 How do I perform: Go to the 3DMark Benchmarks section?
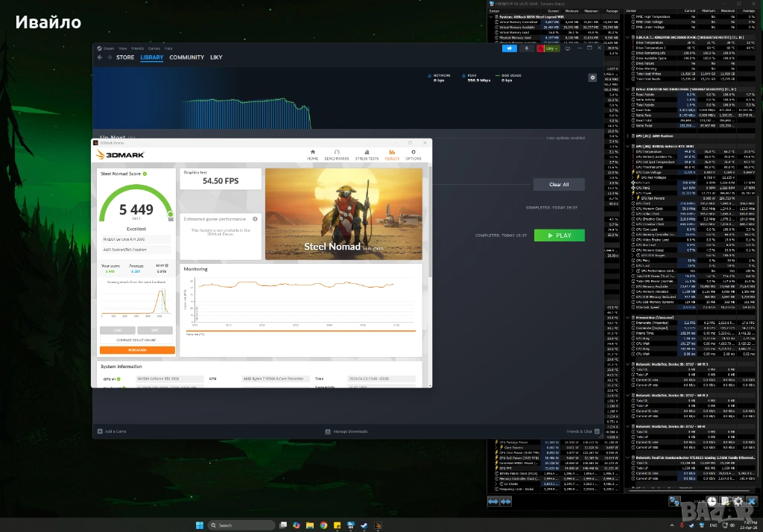point(337,154)
